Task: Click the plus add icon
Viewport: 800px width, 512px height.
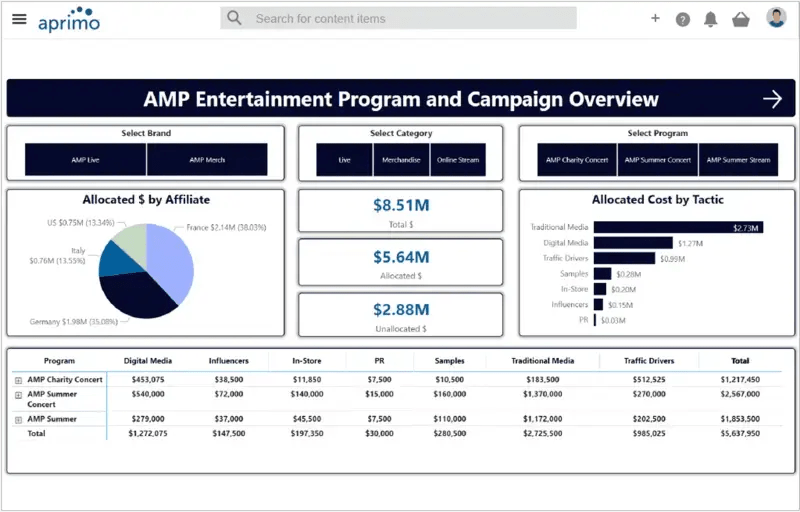Action: (655, 18)
